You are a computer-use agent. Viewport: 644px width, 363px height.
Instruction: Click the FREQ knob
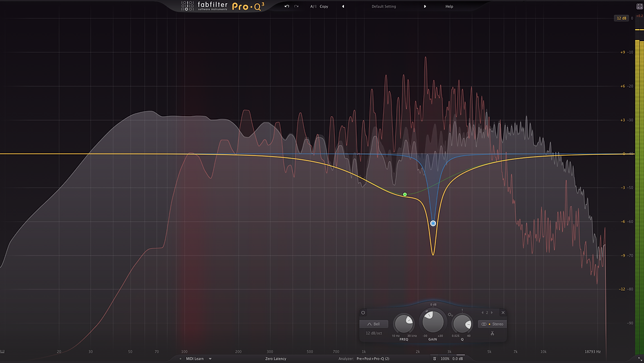point(404,324)
